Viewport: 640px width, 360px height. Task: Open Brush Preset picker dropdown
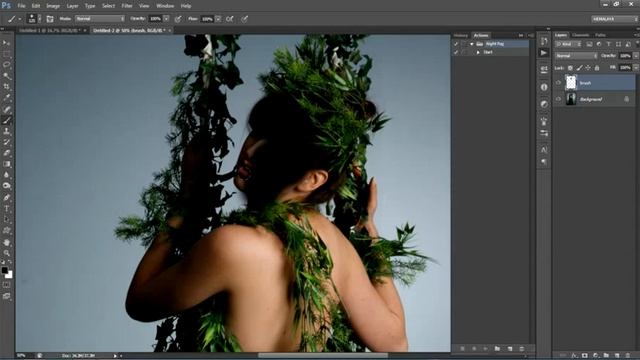click(40, 19)
